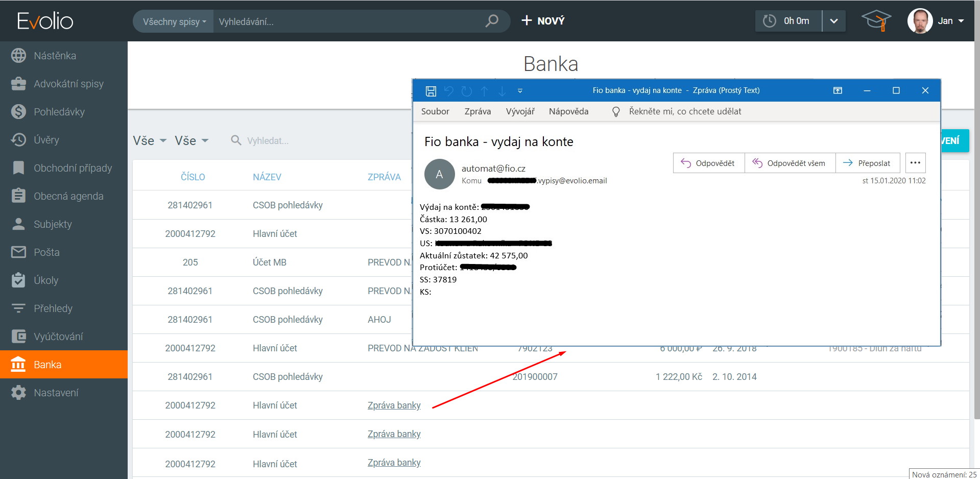The width and height of the screenshot is (980, 479).
Task: Click the graduation cap tutorial icon
Action: (876, 21)
